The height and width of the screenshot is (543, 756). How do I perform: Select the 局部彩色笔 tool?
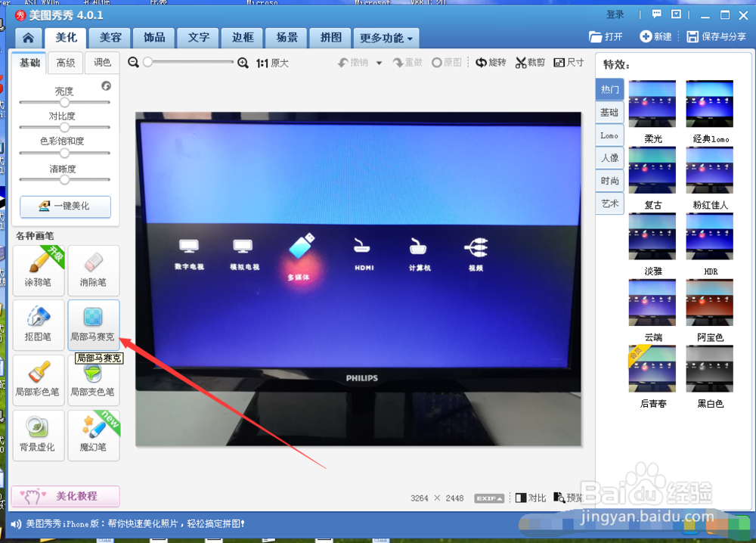coord(39,380)
